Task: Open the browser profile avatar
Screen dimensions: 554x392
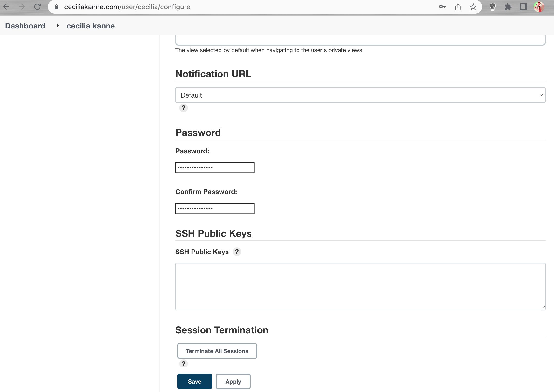Action: 539,7
